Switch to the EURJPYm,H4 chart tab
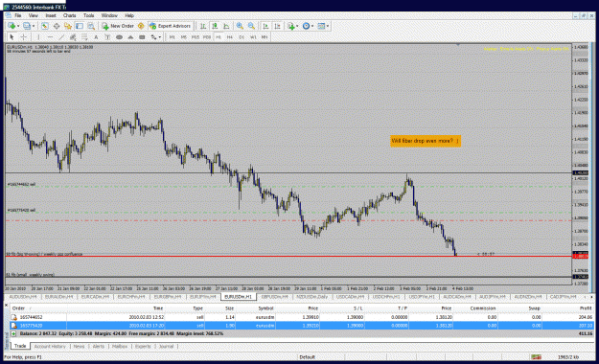 pyautogui.click(x=203, y=297)
